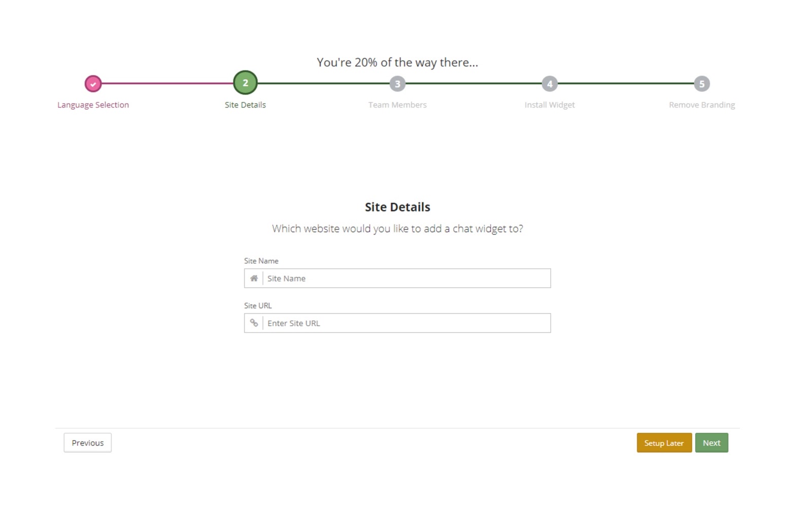Select the step 4 circle
Image resolution: width=812 pixels, height=518 pixels.
coord(549,84)
